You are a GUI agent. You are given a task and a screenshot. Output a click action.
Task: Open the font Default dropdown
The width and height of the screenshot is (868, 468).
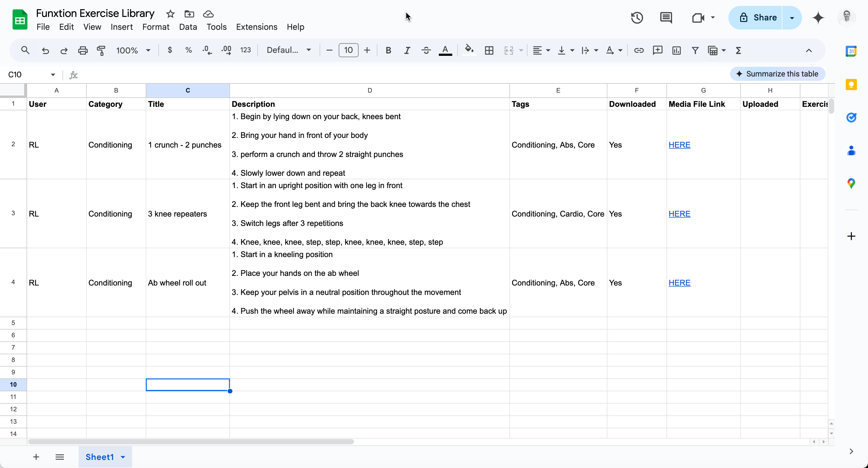pos(289,50)
